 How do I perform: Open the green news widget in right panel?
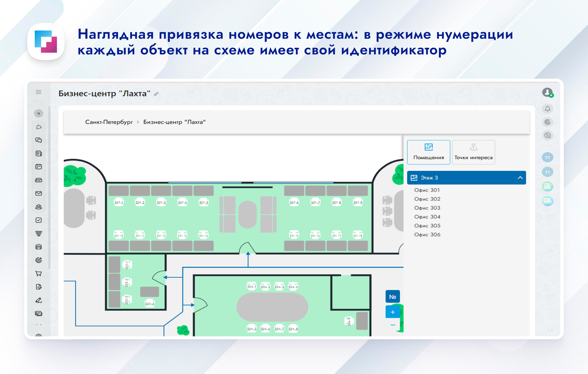(548, 186)
